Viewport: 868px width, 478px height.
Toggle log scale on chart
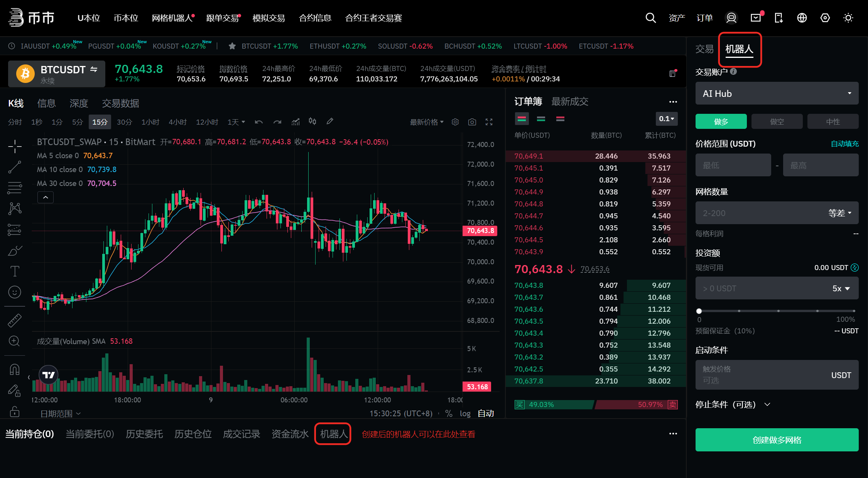click(465, 413)
